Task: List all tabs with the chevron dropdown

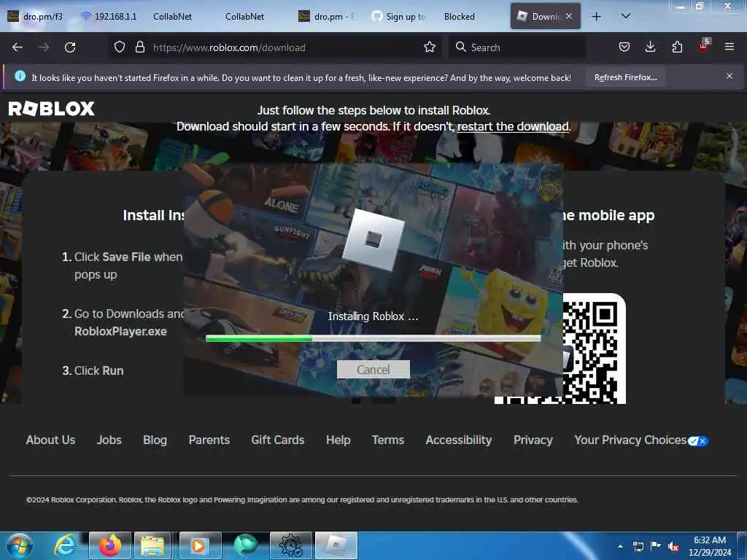Action: pyautogui.click(x=626, y=17)
